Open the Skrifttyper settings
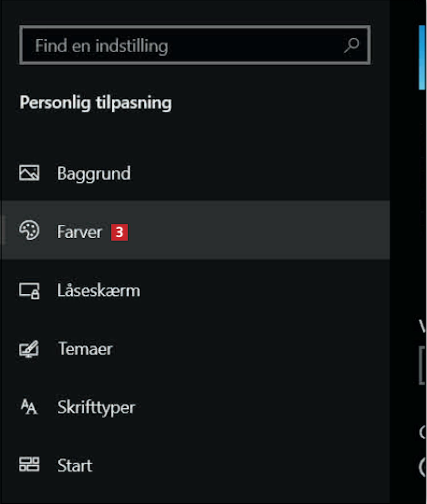 96,407
